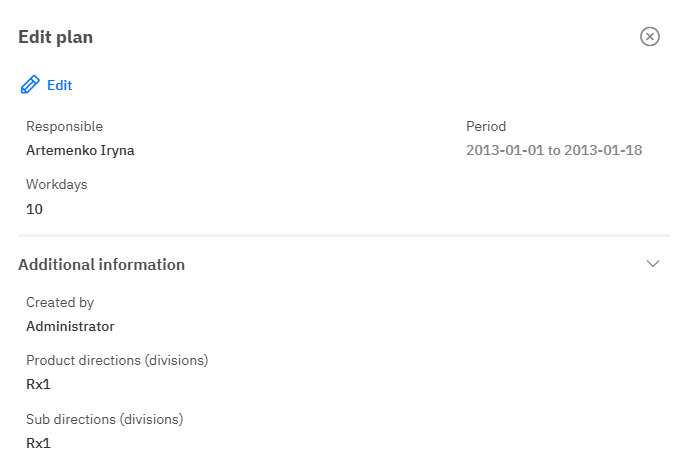Open the blue Edit link text
The width and height of the screenshot is (690, 463).
tap(60, 85)
